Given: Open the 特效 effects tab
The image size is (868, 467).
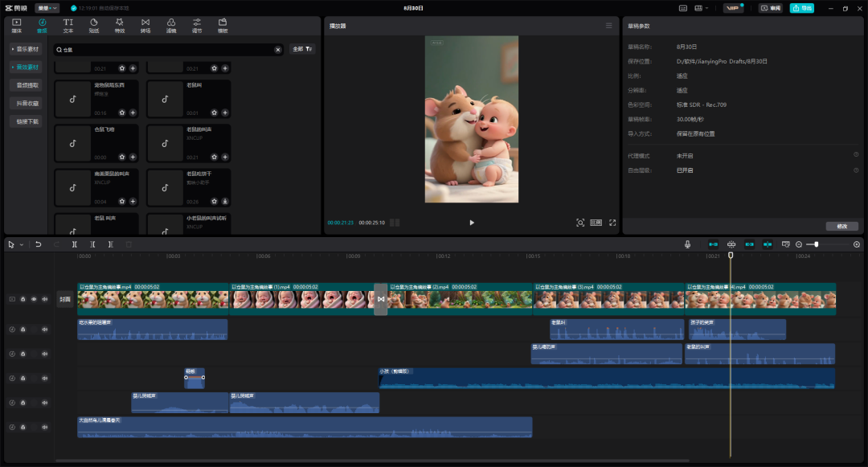Looking at the screenshot, I should [x=120, y=26].
